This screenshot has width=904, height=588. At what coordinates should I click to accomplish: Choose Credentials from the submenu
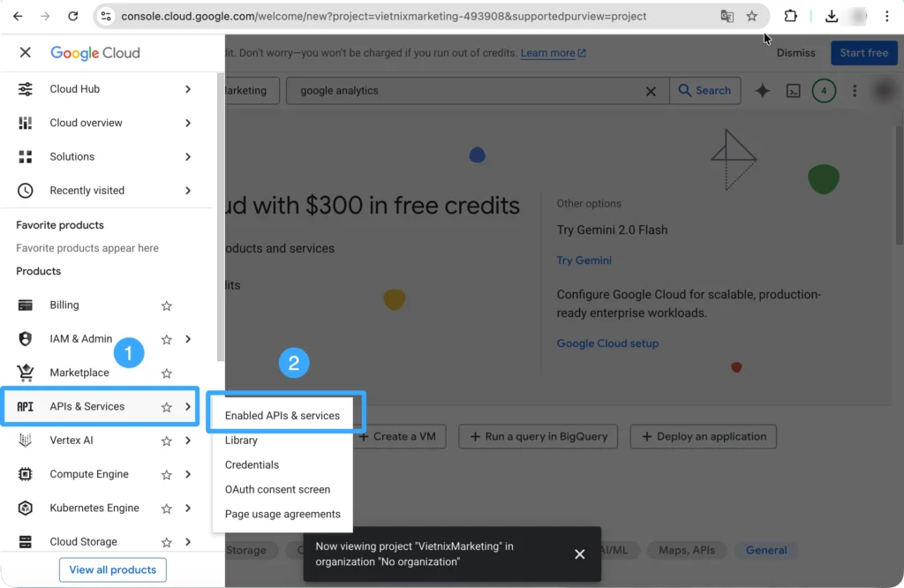252,464
